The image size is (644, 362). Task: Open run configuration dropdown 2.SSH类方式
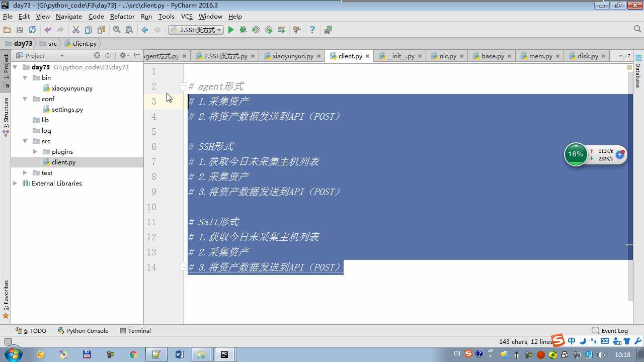tap(196, 30)
